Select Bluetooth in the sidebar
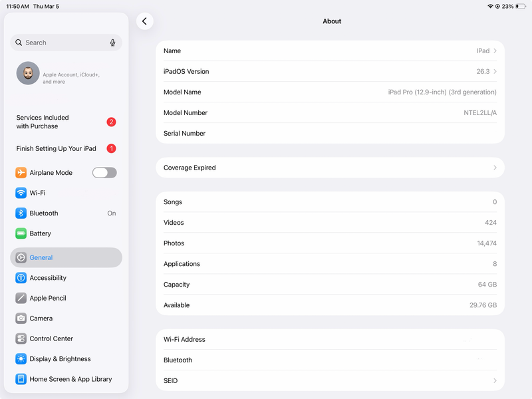This screenshot has height=399, width=532. coord(66,213)
